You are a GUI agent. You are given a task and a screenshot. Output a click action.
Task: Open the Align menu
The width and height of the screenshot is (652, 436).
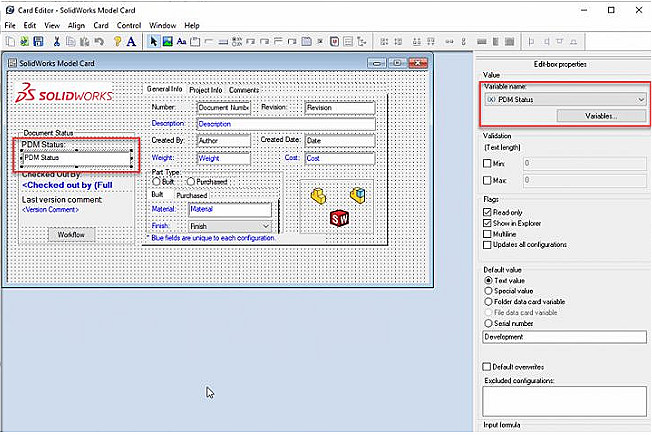tap(76, 25)
